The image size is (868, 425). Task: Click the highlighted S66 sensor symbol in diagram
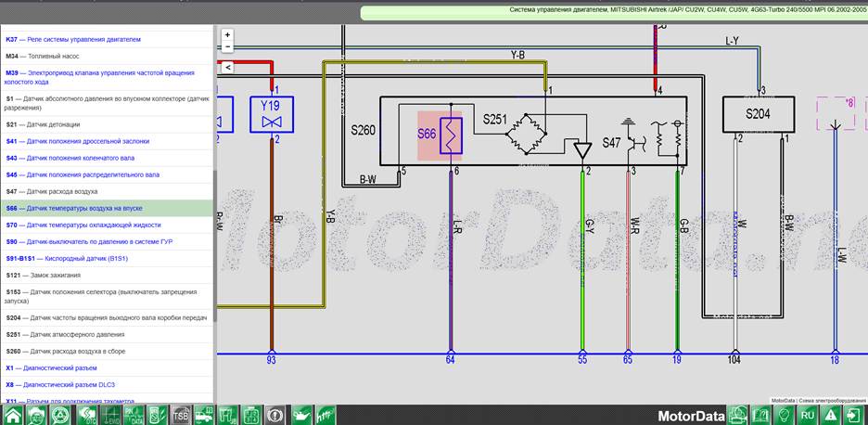pyautogui.click(x=440, y=135)
